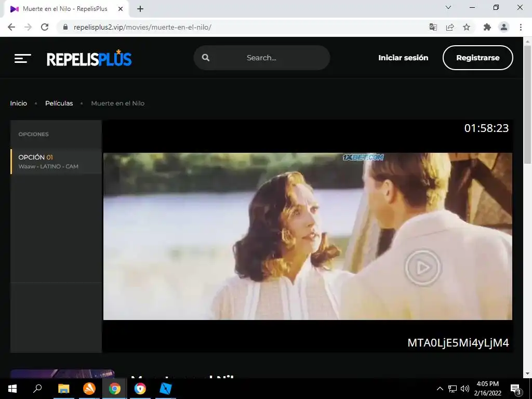This screenshot has height=399, width=532.
Task: Go back in browser history
Action: click(x=11, y=27)
